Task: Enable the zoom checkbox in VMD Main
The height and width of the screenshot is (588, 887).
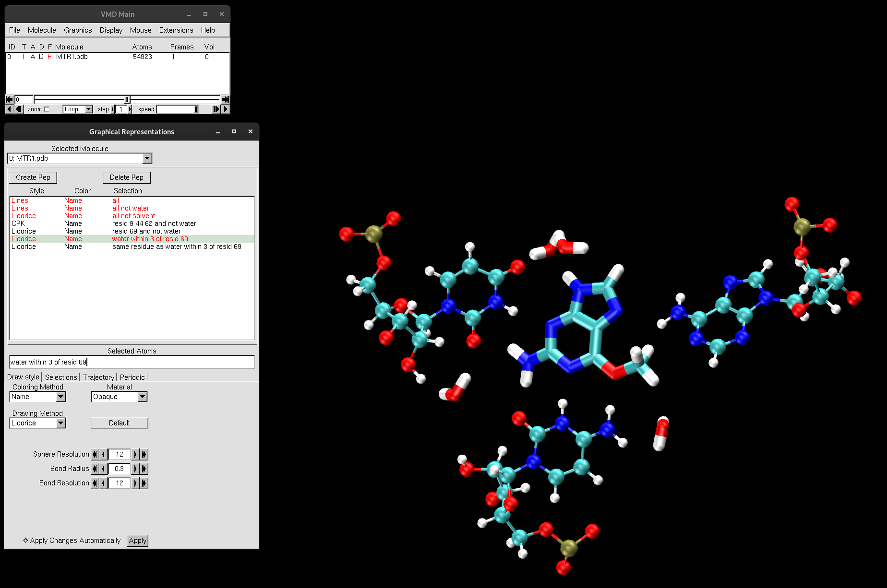Action: pos(47,109)
